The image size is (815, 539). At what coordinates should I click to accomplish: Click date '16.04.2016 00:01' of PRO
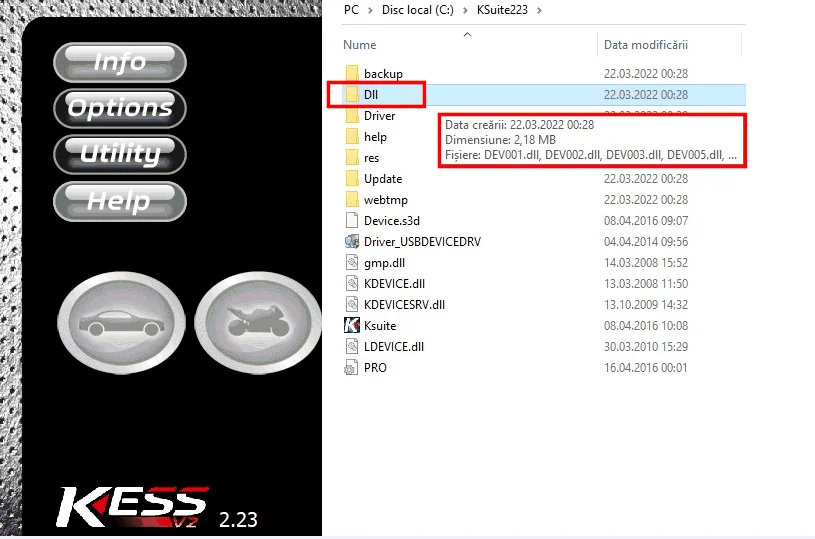point(646,367)
